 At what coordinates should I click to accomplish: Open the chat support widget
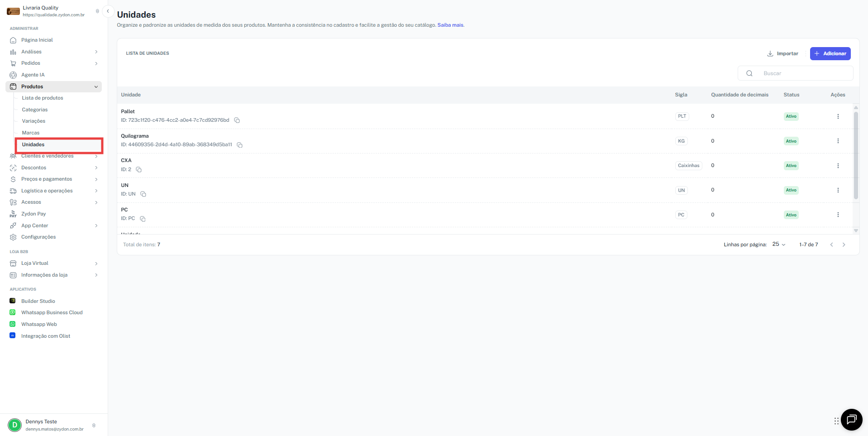pos(851,420)
